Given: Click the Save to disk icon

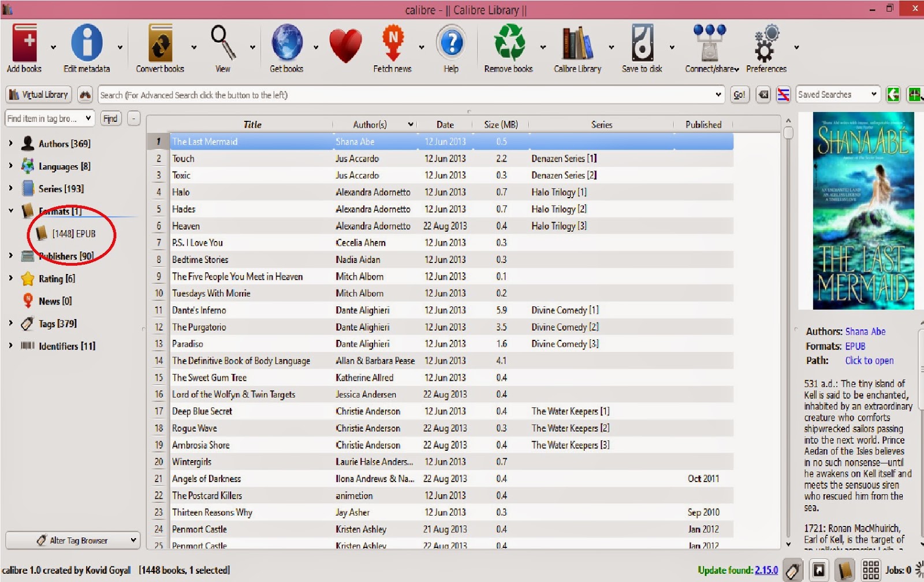Looking at the screenshot, I should [642, 43].
